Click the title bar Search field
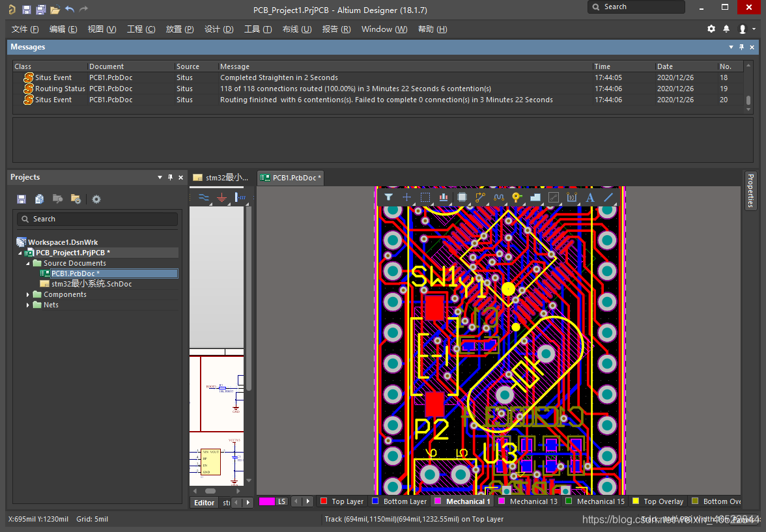The width and height of the screenshot is (766, 532). 636,7
